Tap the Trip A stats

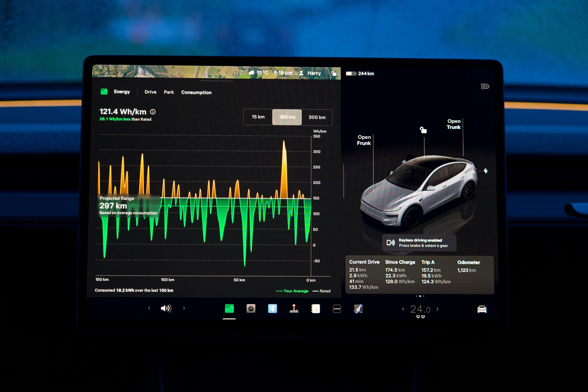[x=436, y=272]
